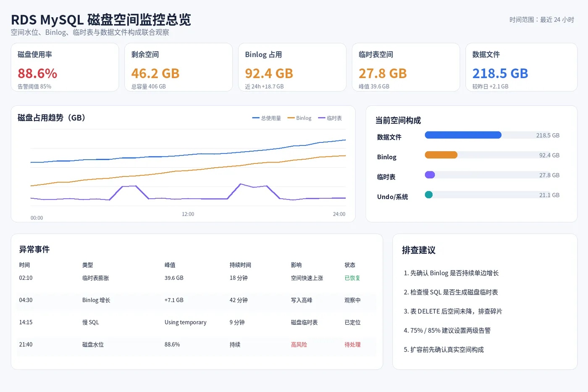The image size is (588, 392).
Task: Click the +7.1 GB peak cell
Action: tap(174, 300)
